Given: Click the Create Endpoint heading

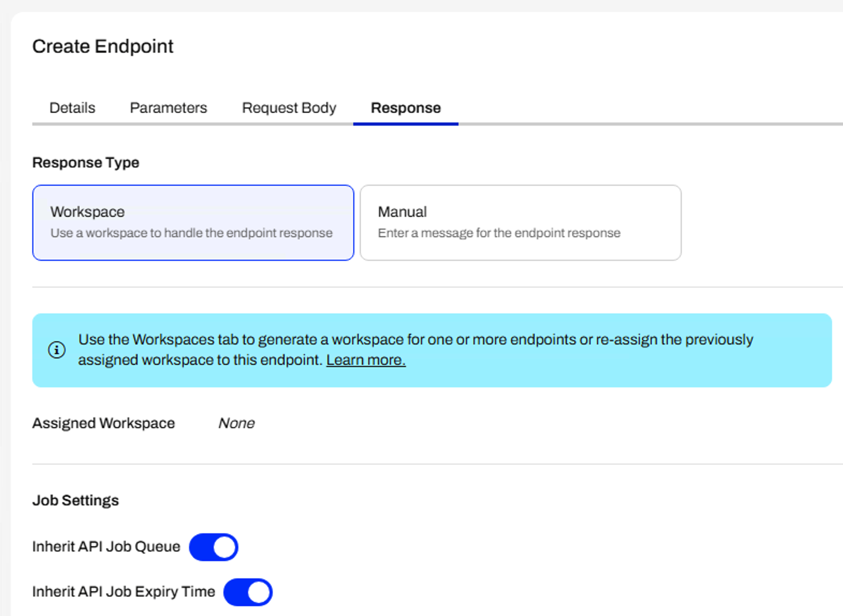Looking at the screenshot, I should tap(103, 47).
